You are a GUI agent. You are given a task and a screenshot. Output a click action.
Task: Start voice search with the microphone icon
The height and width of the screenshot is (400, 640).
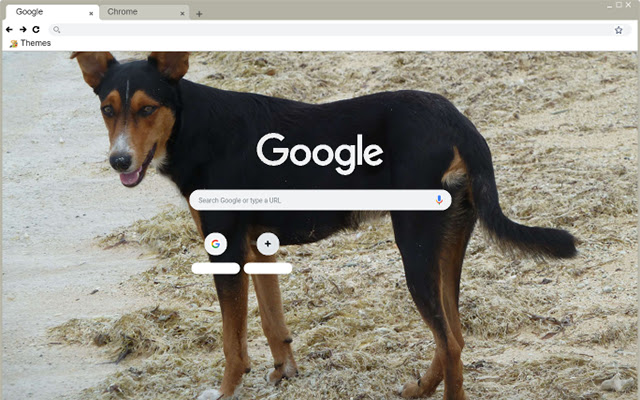[439, 200]
